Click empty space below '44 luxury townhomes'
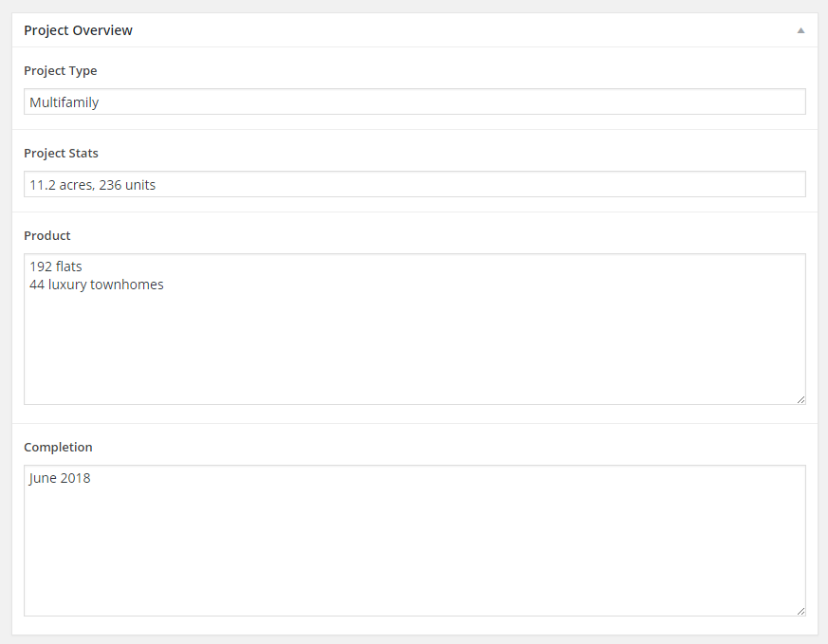The width and height of the screenshot is (828, 644). click(414, 348)
